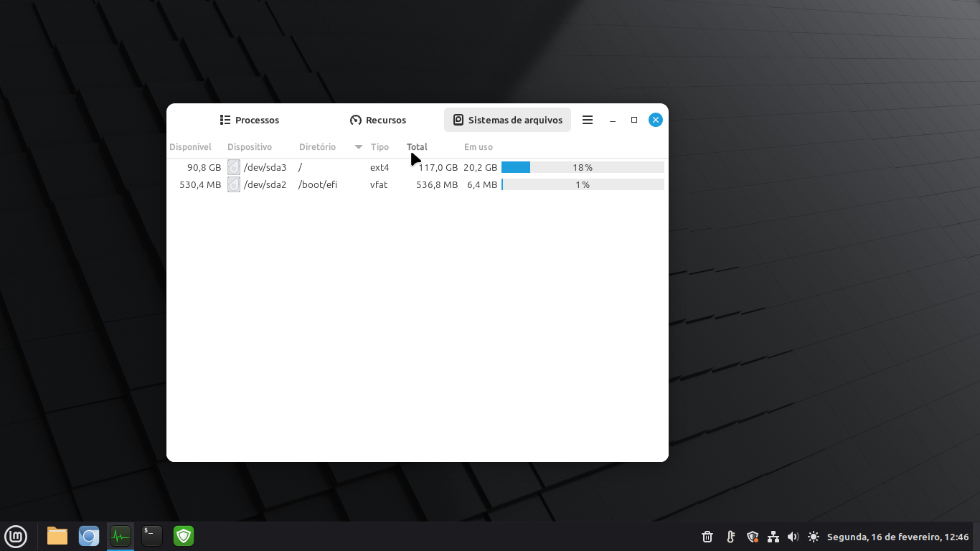Click the disk icon for /dev/sda2
This screenshot has height=551, width=980.
234,184
